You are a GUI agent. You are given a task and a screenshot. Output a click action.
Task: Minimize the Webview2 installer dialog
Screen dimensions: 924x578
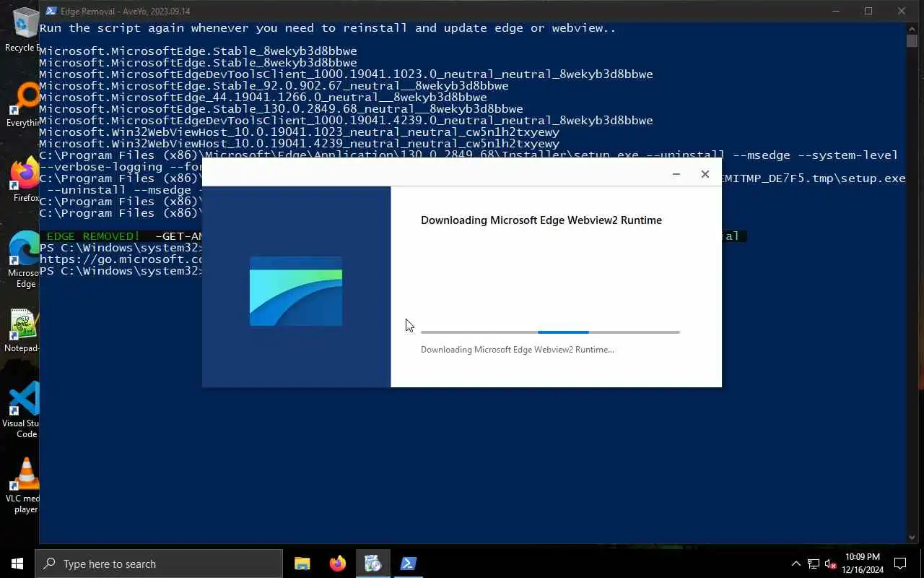[676, 174]
